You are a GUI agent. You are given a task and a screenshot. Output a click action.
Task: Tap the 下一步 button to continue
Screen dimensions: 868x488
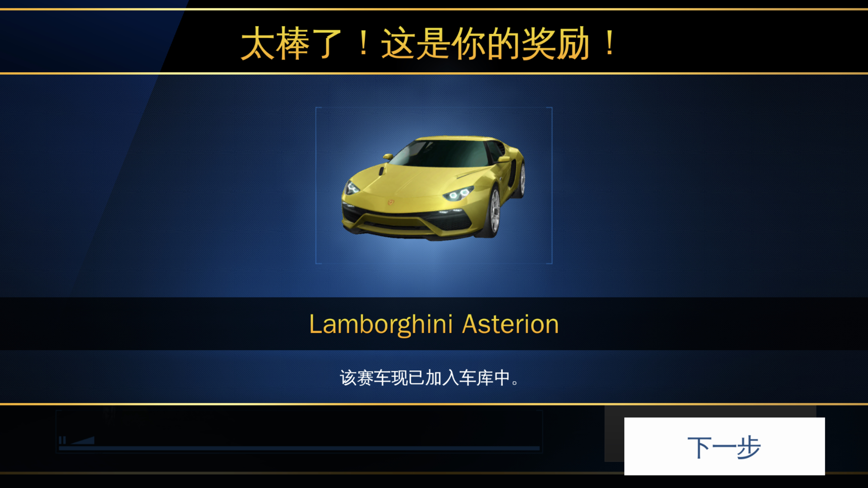click(724, 446)
